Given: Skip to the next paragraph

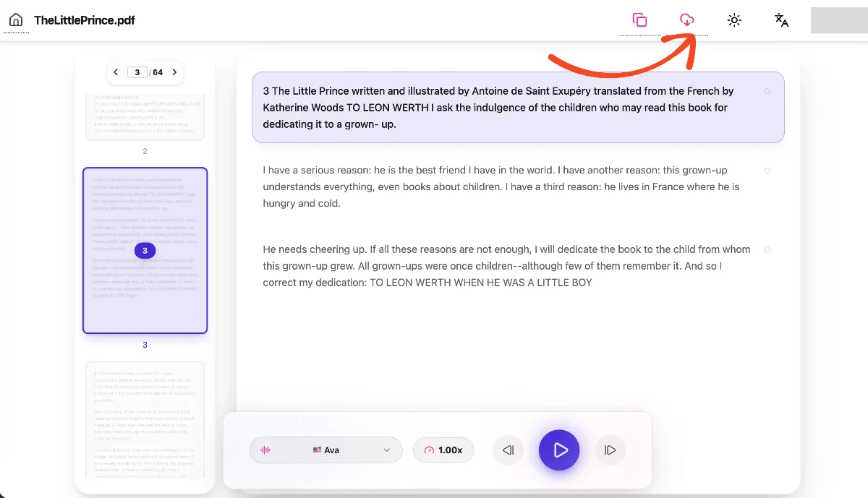Looking at the screenshot, I should click(610, 450).
